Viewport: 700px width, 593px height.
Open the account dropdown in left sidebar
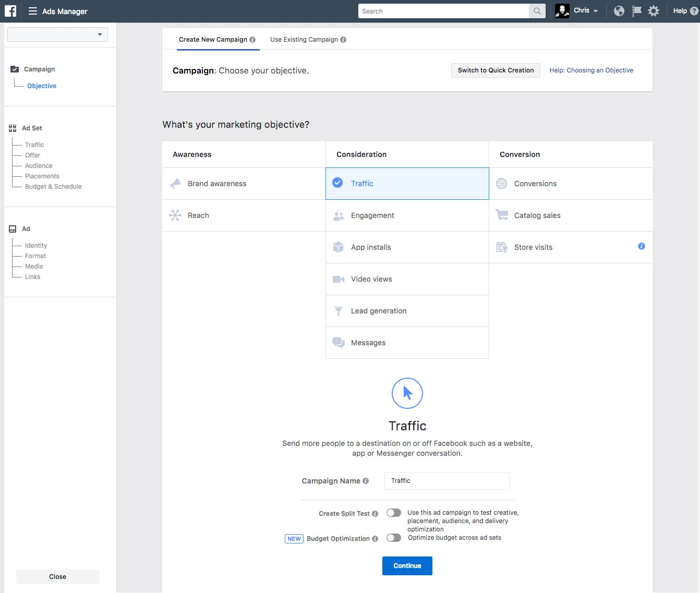(x=57, y=34)
